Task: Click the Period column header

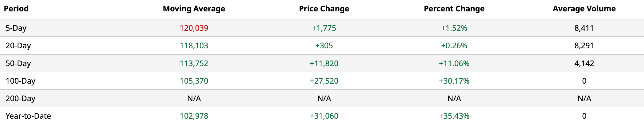Action: click(x=16, y=9)
